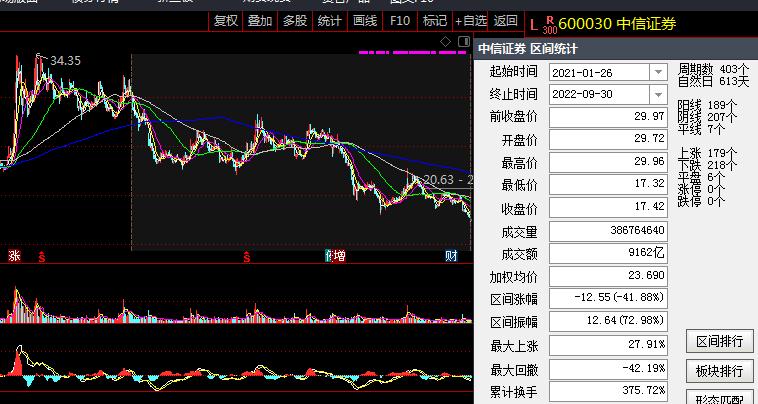Click the 区间排行 button
Image resolution: width=758 pixels, height=404 pixels.
point(720,342)
